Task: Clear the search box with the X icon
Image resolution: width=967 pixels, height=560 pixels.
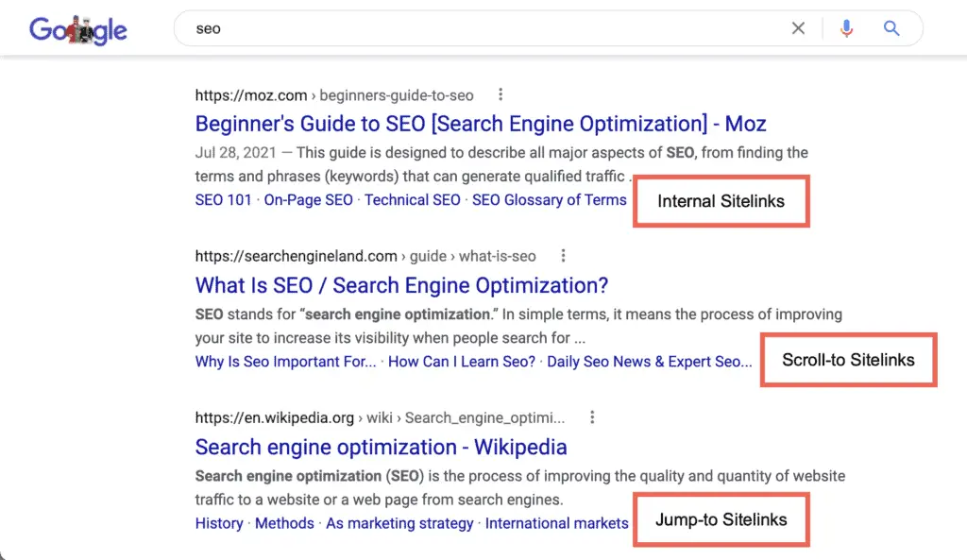Action: 798,28
